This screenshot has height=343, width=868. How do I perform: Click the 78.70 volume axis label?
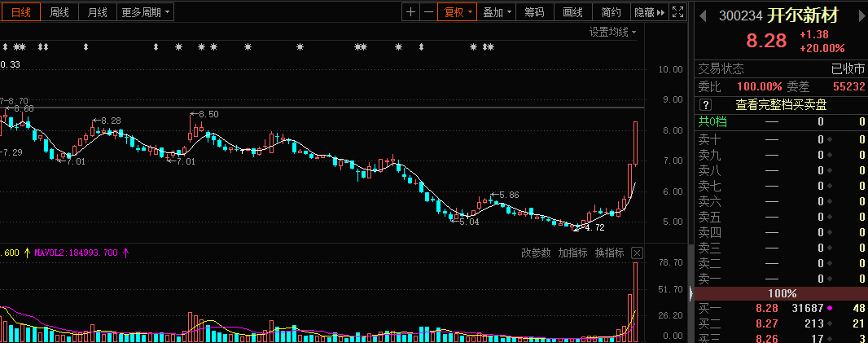click(670, 262)
